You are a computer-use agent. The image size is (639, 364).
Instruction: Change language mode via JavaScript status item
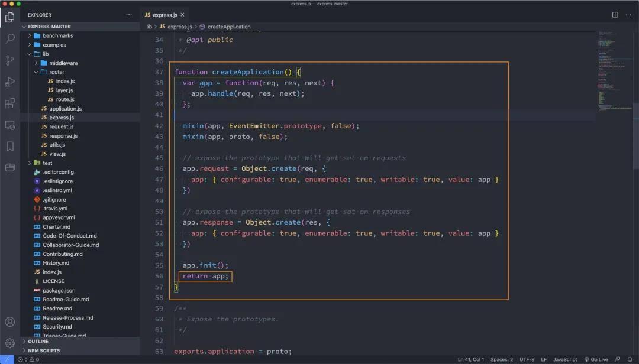click(564, 359)
